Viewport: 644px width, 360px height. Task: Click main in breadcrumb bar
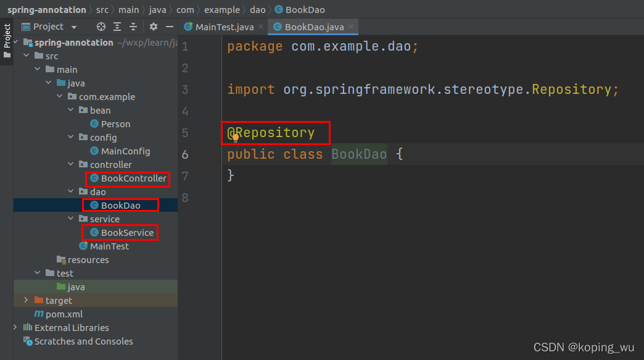coord(128,10)
